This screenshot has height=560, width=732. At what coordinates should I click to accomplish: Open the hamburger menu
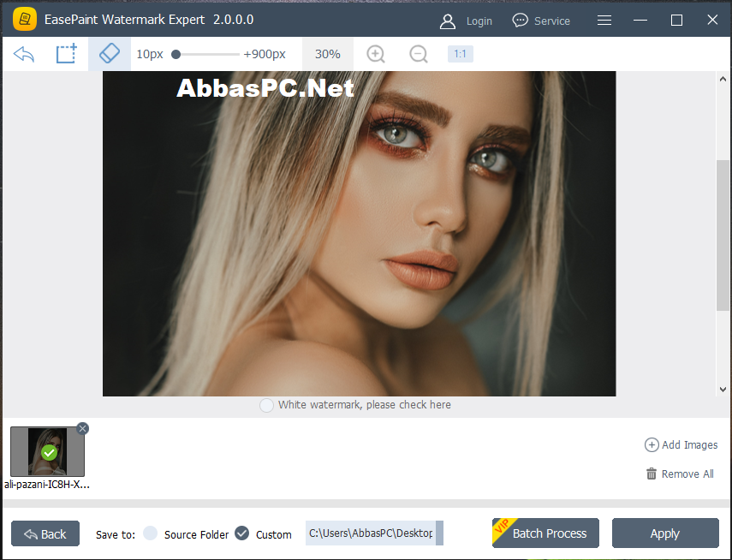(604, 20)
